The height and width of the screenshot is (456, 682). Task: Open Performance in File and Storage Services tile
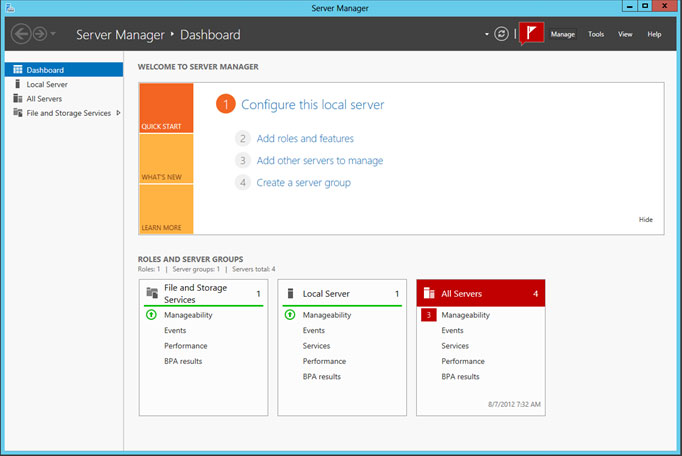click(x=185, y=345)
